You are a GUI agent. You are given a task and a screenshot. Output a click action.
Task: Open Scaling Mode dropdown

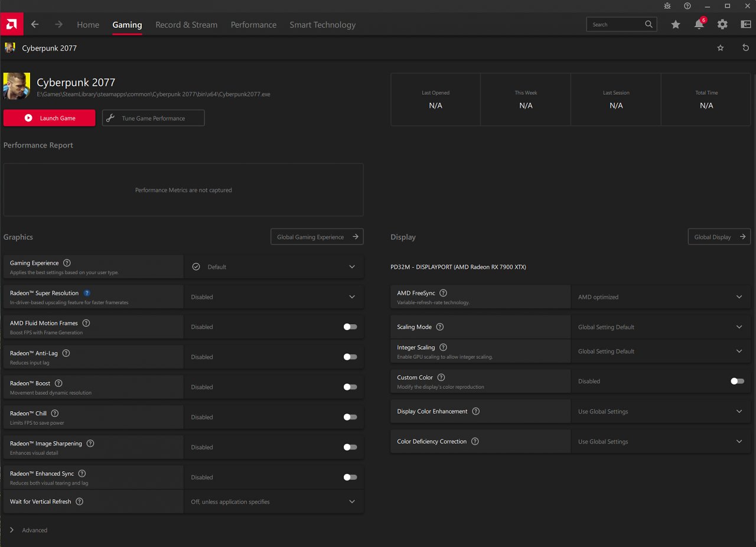tap(661, 327)
